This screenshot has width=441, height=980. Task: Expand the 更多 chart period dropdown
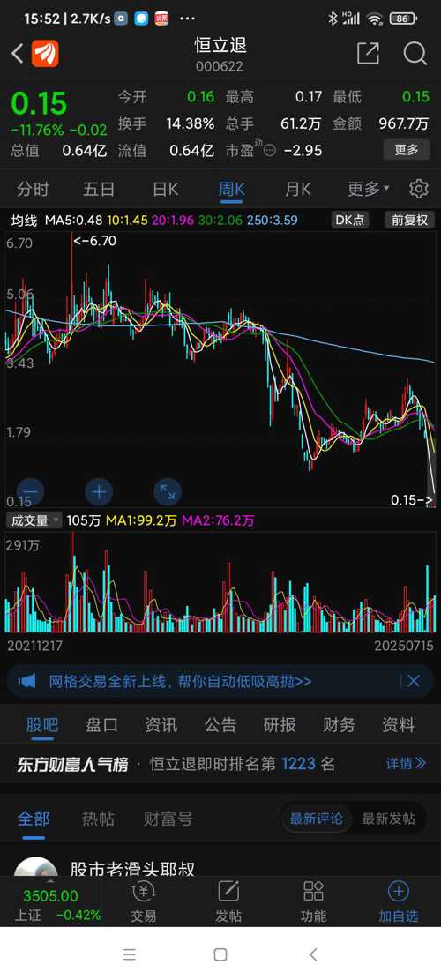tap(369, 189)
